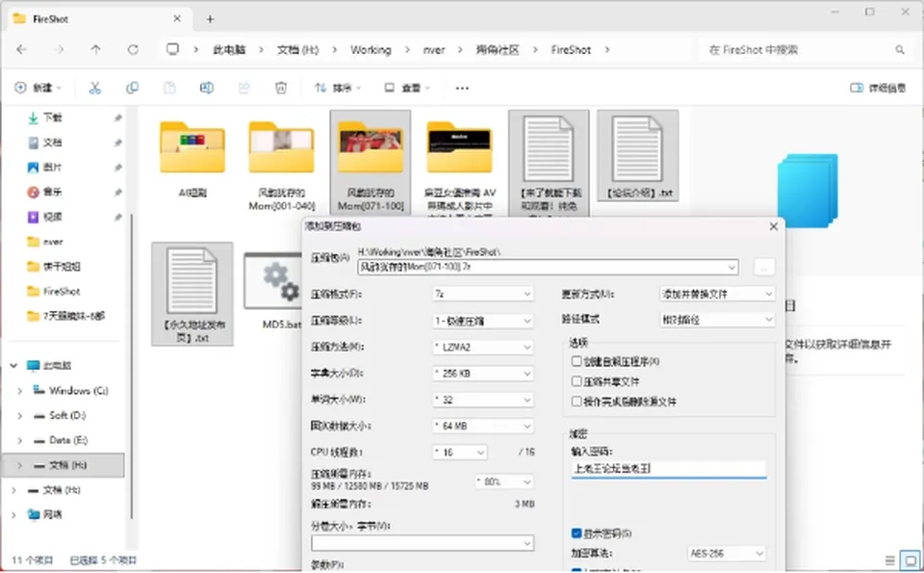Screen dimensions: 924x573
Task: Click the Up one level arrow
Action: coord(95,50)
